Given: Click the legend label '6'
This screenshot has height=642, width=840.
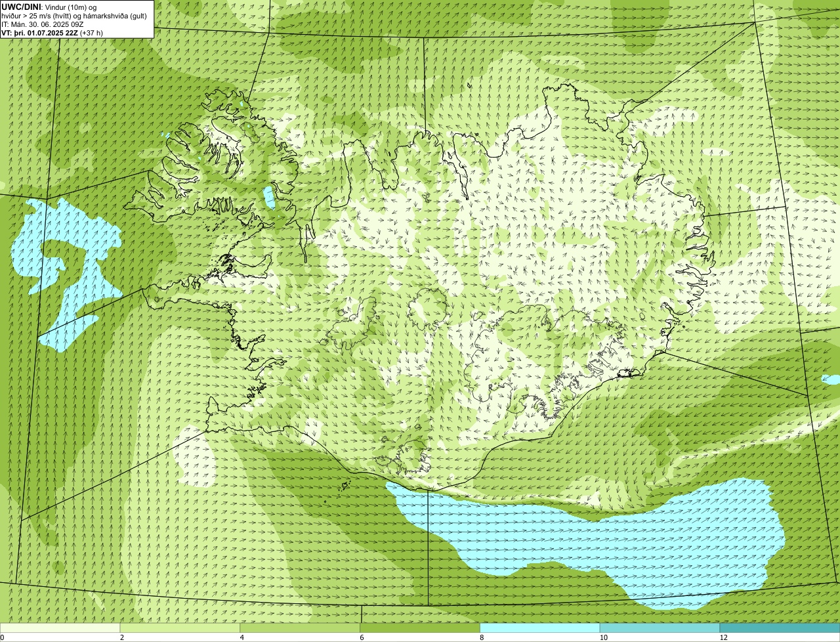Looking at the screenshot, I should pyautogui.click(x=362, y=637).
